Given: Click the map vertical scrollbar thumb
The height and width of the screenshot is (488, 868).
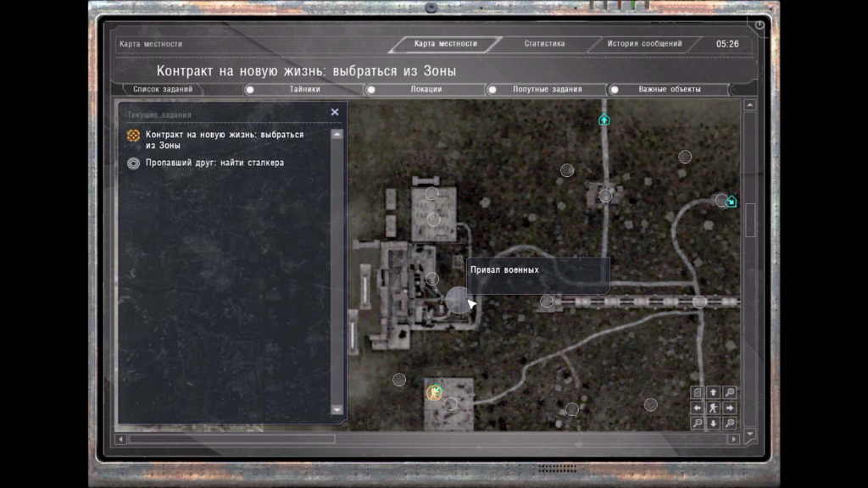Looking at the screenshot, I should pyautogui.click(x=750, y=220).
